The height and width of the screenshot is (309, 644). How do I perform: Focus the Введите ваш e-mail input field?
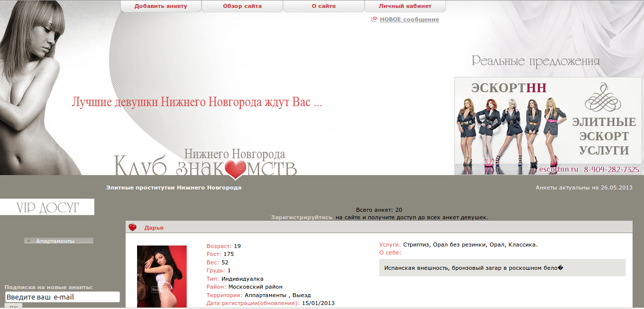(63, 297)
